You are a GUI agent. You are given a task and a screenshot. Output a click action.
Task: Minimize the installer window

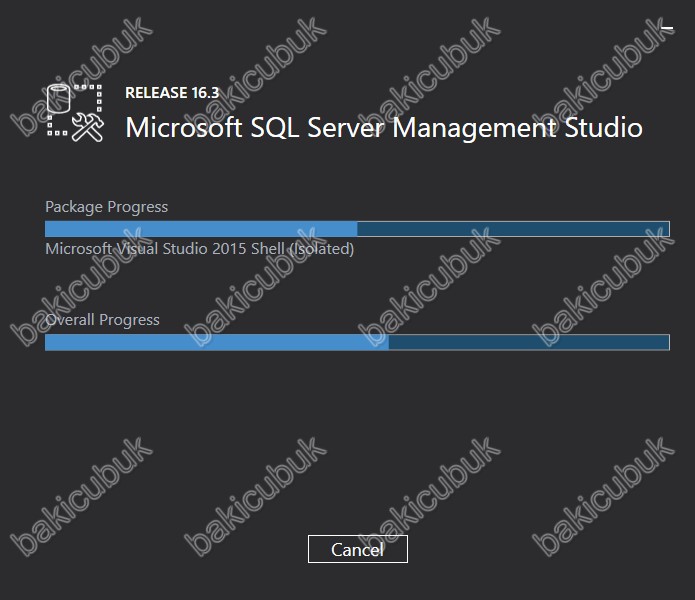pos(667,28)
